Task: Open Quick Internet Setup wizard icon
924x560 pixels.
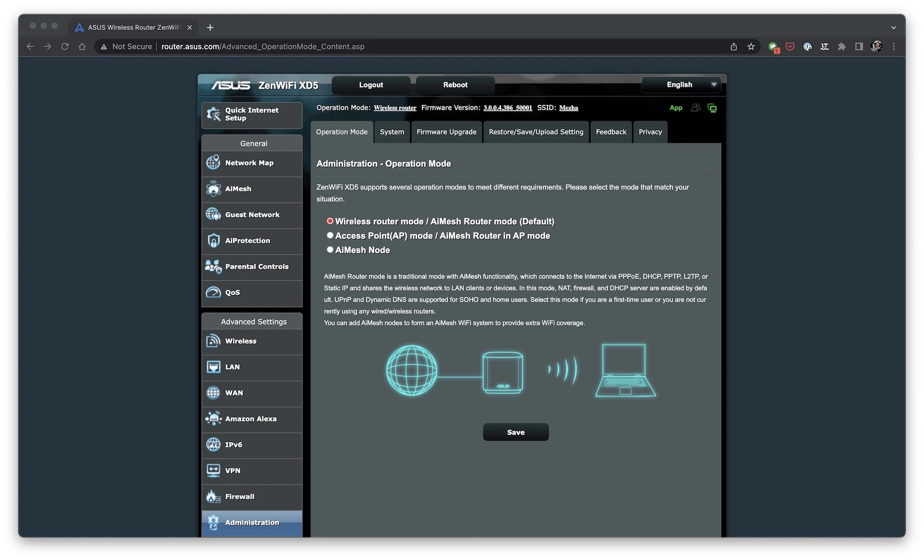Action: (214, 115)
